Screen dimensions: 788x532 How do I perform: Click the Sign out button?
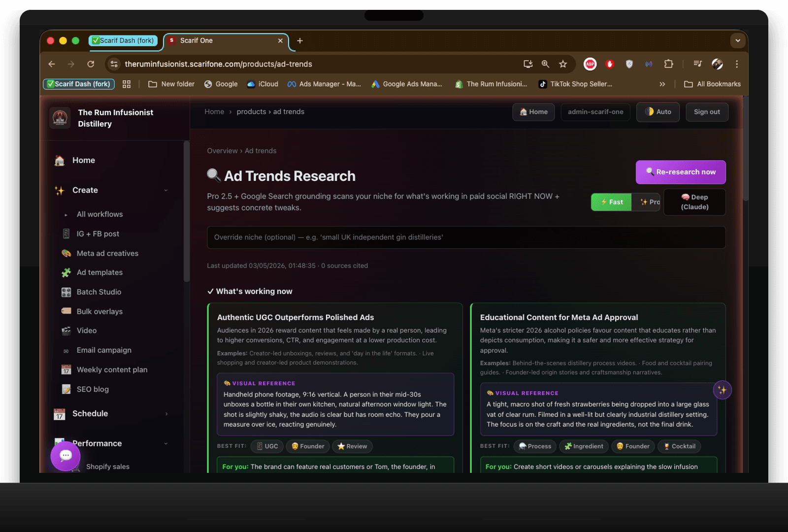(707, 112)
